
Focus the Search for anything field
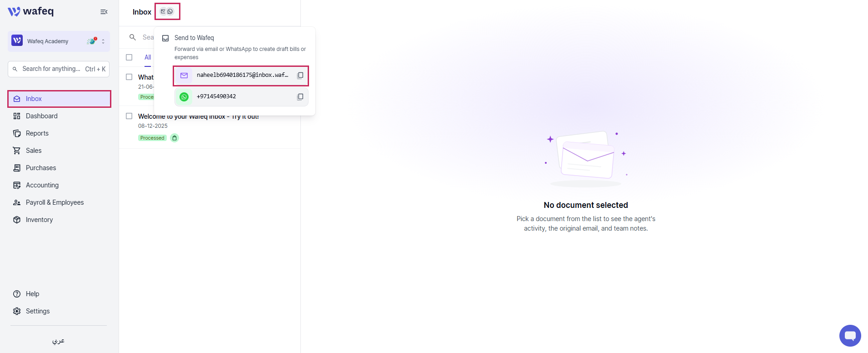point(59,69)
